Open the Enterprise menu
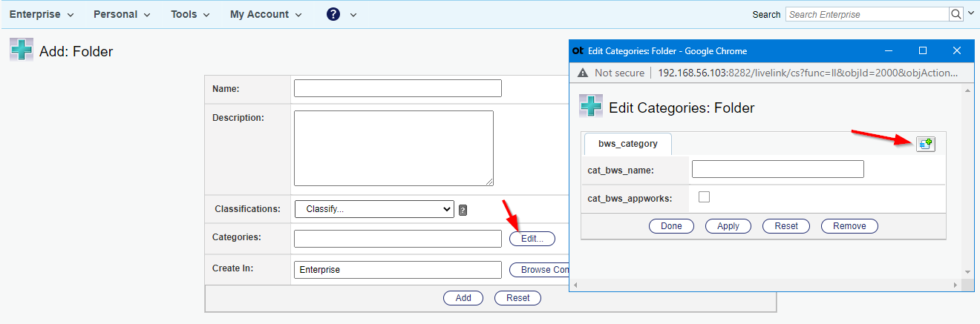The image size is (980, 324). pyautogui.click(x=42, y=14)
